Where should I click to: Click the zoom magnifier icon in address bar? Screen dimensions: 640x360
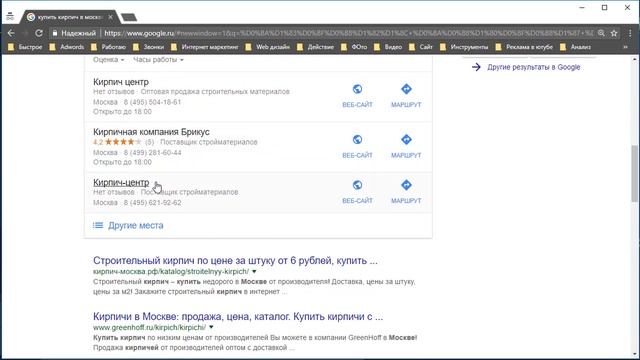(x=601, y=33)
